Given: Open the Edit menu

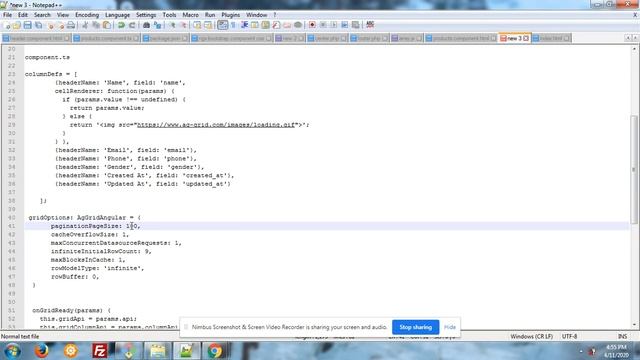Looking at the screenshot, I should [23, 15].
